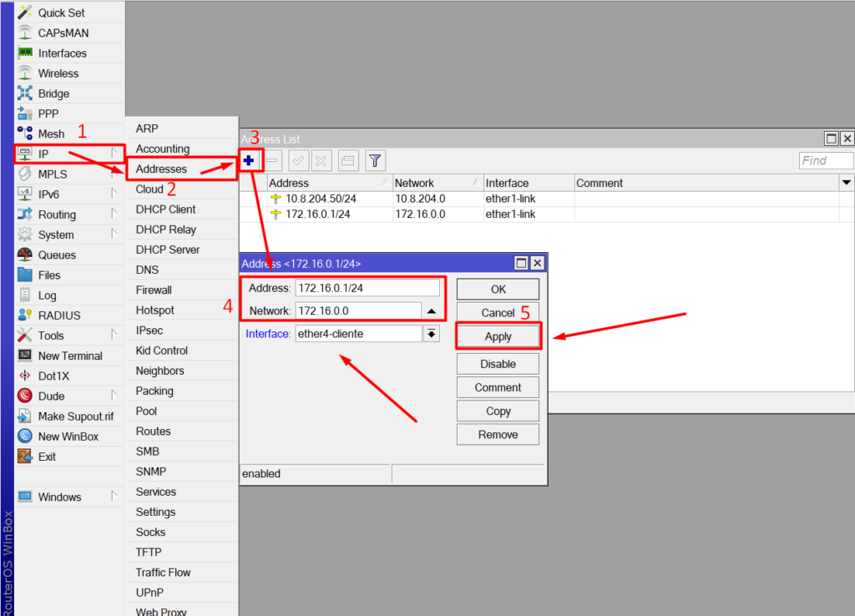
Task: Click the Dot1X icon
Action: pos(24,376)
